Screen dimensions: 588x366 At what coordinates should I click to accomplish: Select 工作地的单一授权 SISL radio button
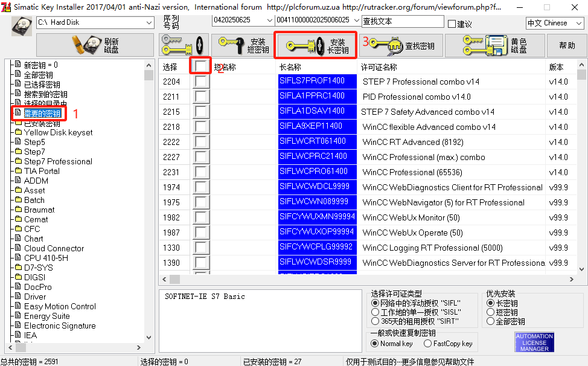click(375, 312)
